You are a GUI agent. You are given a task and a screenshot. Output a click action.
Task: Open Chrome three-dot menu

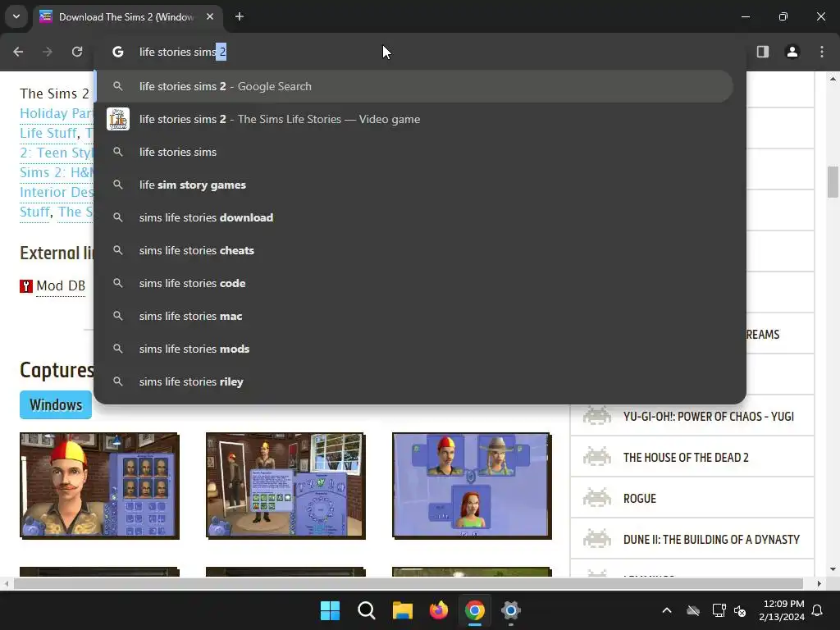822,52
